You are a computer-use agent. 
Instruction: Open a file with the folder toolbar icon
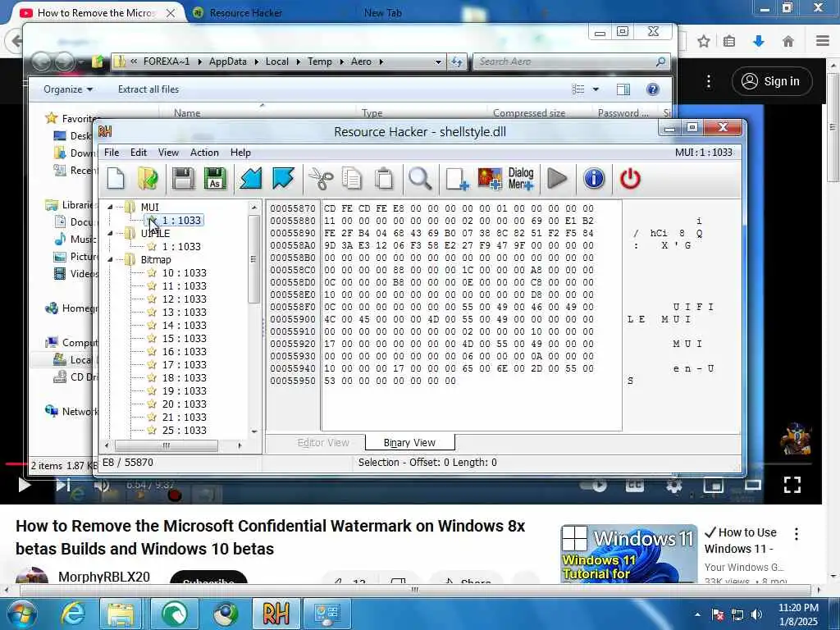tap(148, 178)
